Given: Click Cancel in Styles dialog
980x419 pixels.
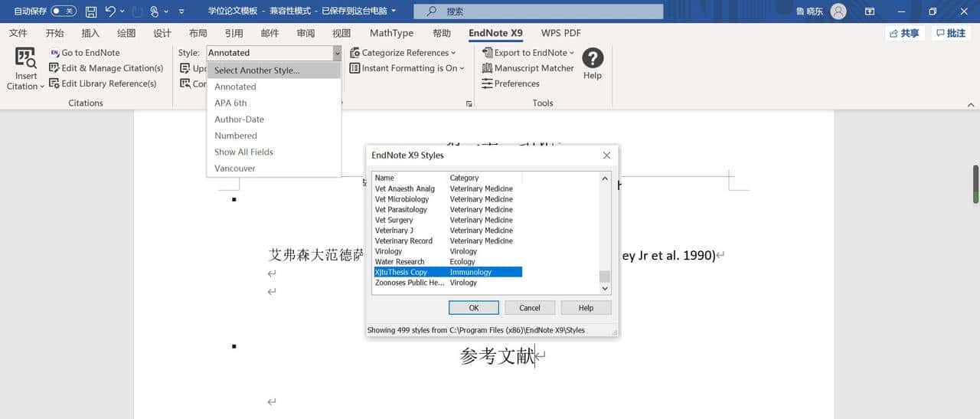Looking at the screenshot, I should pyautogui.click(x=530, y=308).
